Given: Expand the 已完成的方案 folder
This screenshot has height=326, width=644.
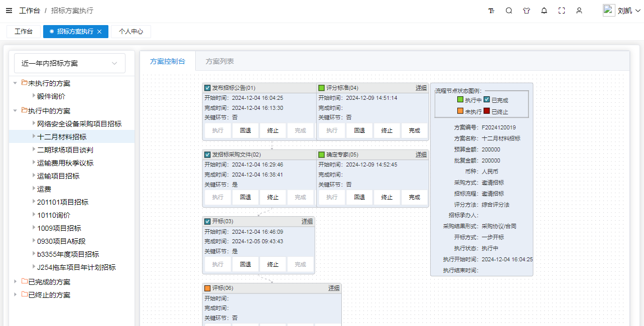Looking at the screenshot, I should (x=16, y=281).
